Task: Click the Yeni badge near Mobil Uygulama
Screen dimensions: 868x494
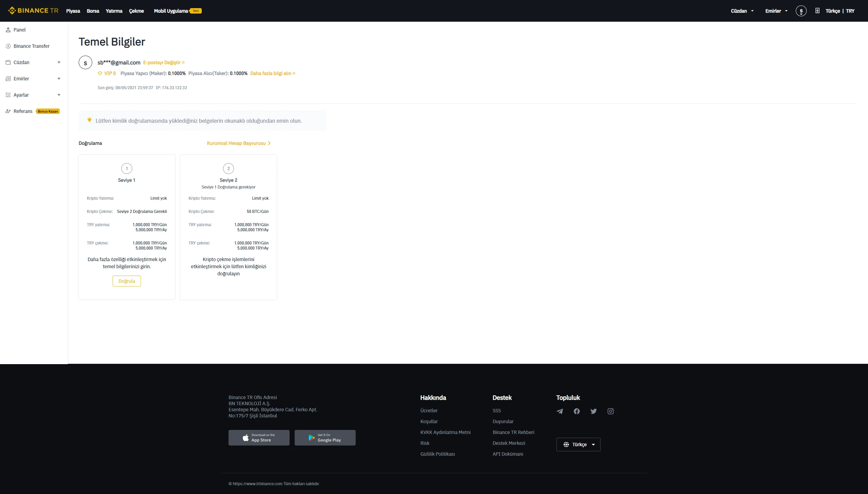Action: pyautogui.click(x=195, y=11)
